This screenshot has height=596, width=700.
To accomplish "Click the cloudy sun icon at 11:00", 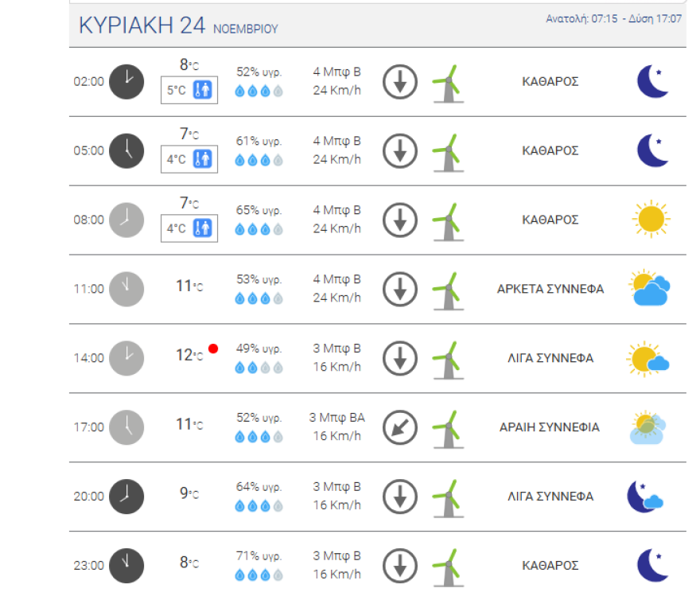I will [x=651, y=289].
